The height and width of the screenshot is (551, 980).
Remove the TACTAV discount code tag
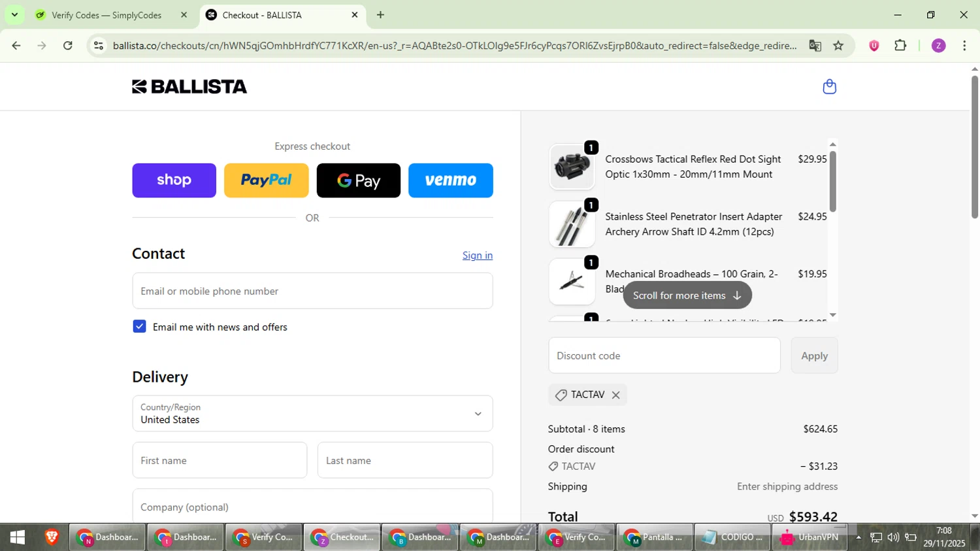[x=615, y=395]
